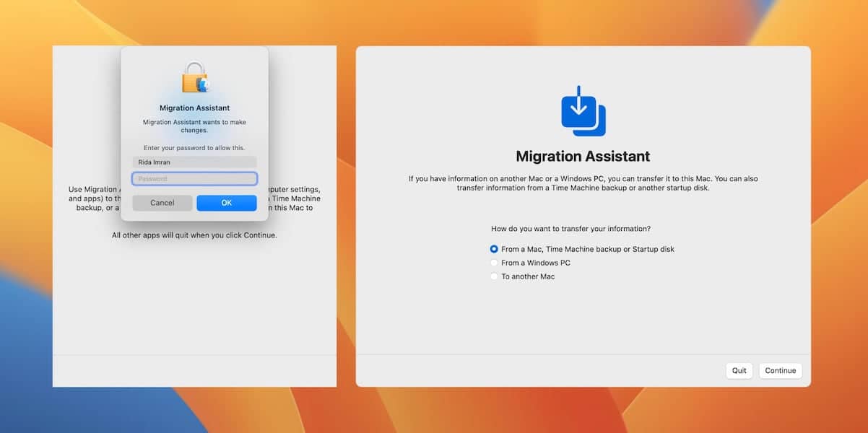Click the How do you want to transfer question
Screen dimensions: 868x433
pos(570,229)
